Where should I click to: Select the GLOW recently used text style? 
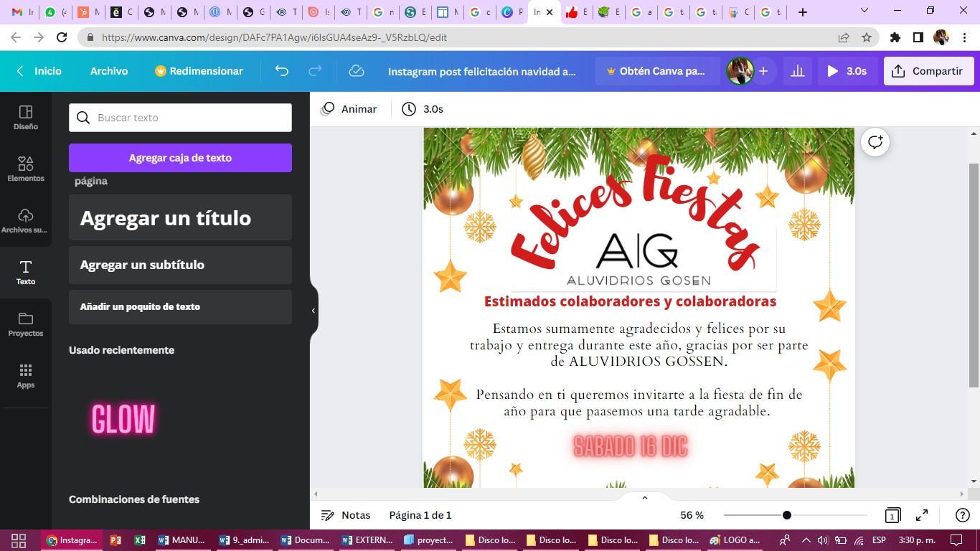click(x=123, y=420)
